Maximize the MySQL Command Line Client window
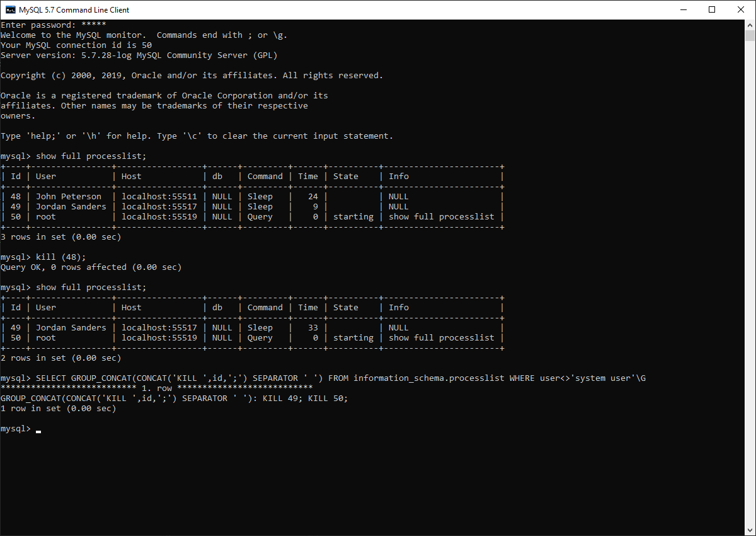The image size is (756, 536). (x=712, y=9)
